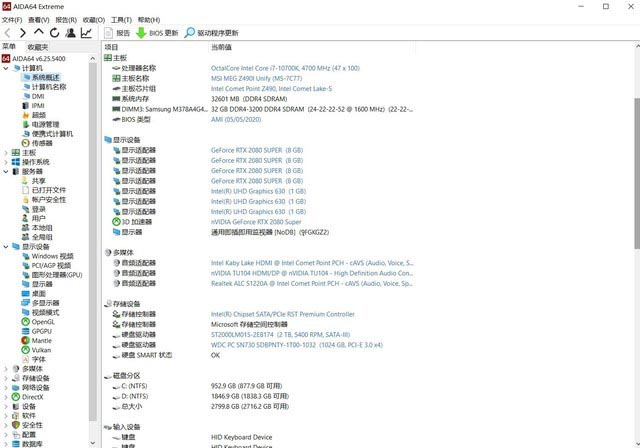Click the 图形处理器(GPU) icon
The height and width of the screenshot is (448, 640).
tap(26, 275)
